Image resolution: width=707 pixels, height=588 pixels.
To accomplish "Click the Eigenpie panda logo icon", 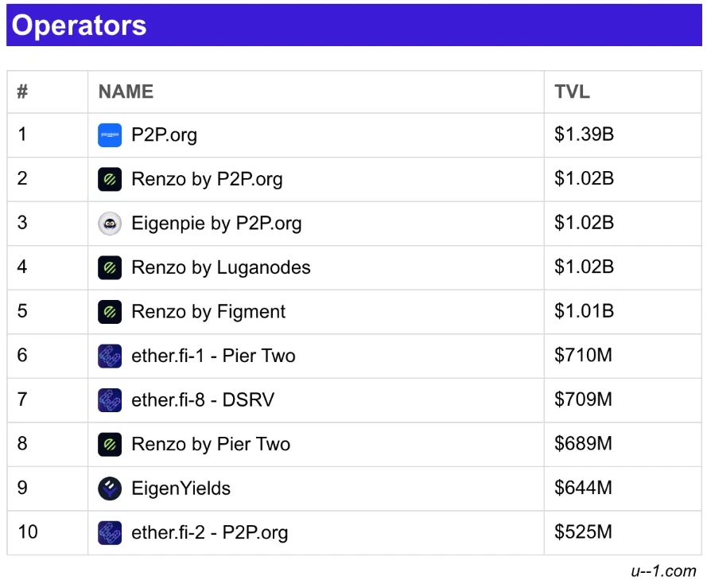I will pyautogui.click(x=110, y=224).
